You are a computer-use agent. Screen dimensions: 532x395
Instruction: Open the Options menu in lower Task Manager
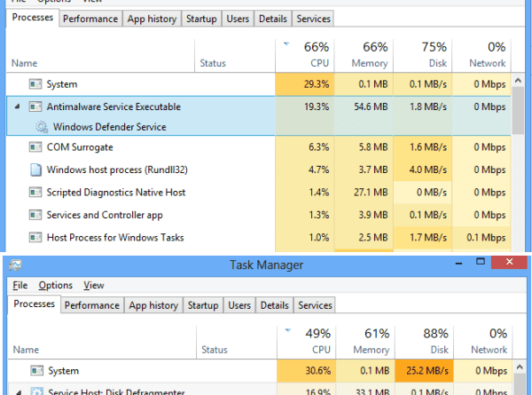coord(55,285)
